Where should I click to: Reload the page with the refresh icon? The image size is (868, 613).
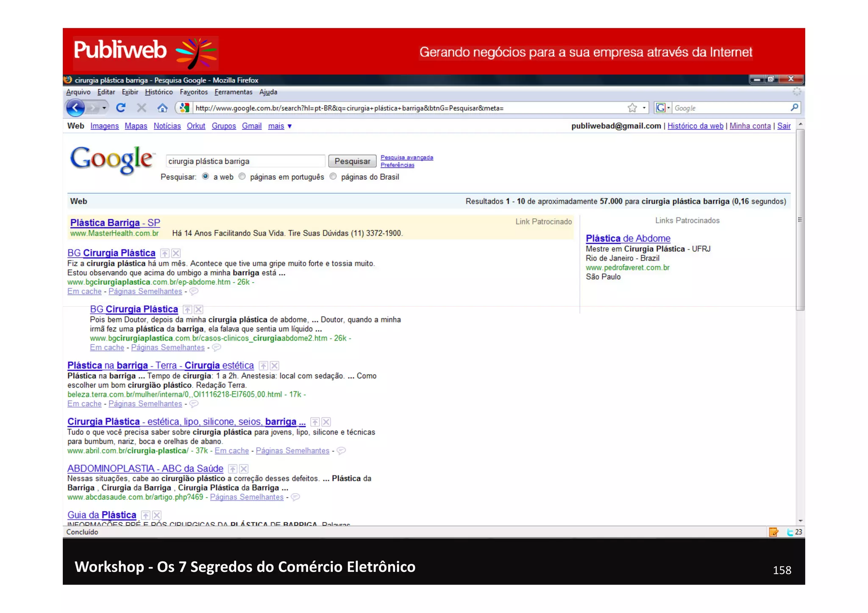tap(121, 108)
